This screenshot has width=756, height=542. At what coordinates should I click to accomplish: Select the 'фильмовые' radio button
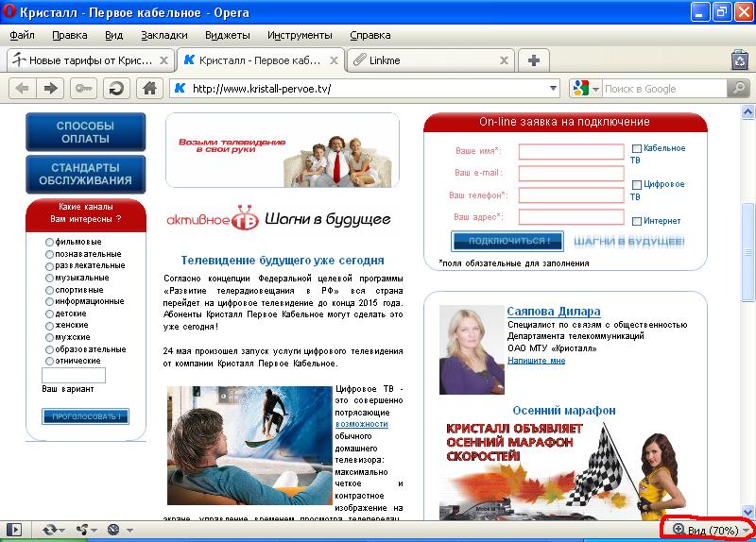[x=49, y=243]
